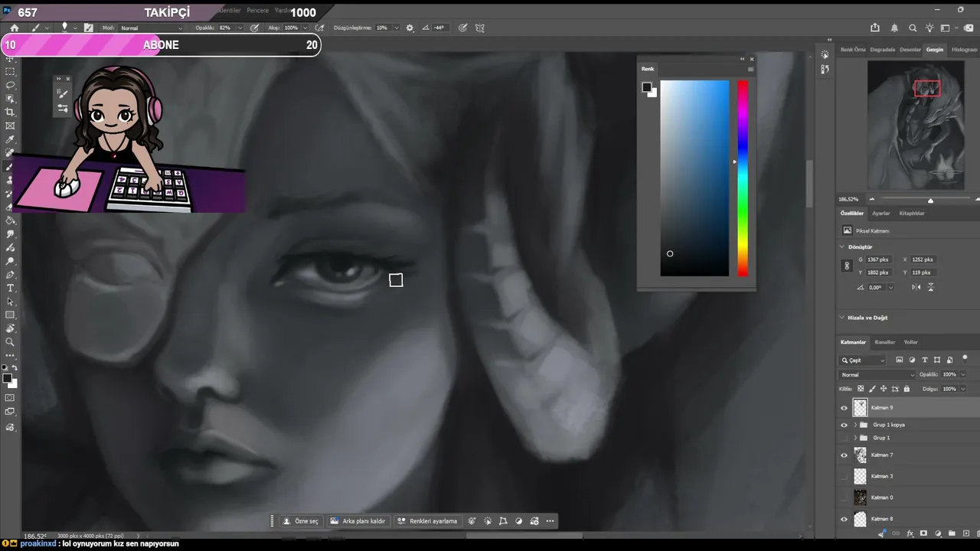
Task: Switch to the Ayarlar tab
Action: click(880, 214)
